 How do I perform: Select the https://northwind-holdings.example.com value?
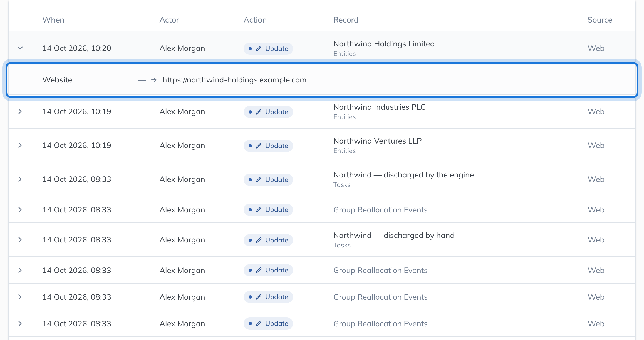(x=234, y=80)
